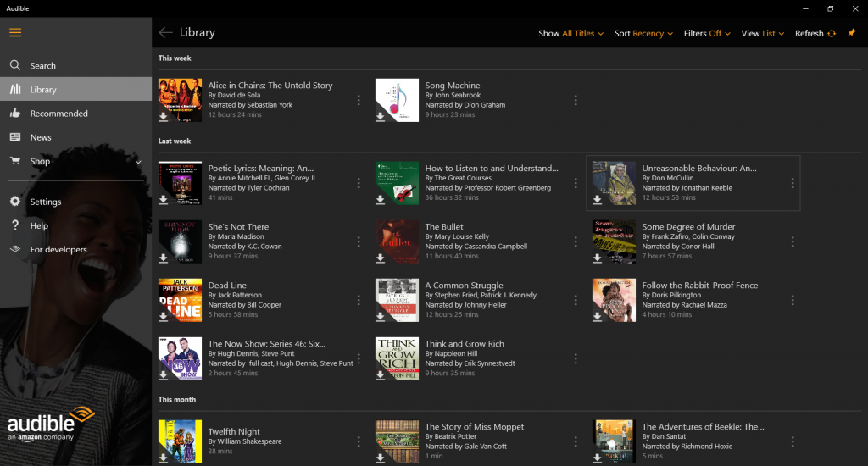Click Song Machine cover thumbnail
The image size is (868, 466).
[397, 100]
